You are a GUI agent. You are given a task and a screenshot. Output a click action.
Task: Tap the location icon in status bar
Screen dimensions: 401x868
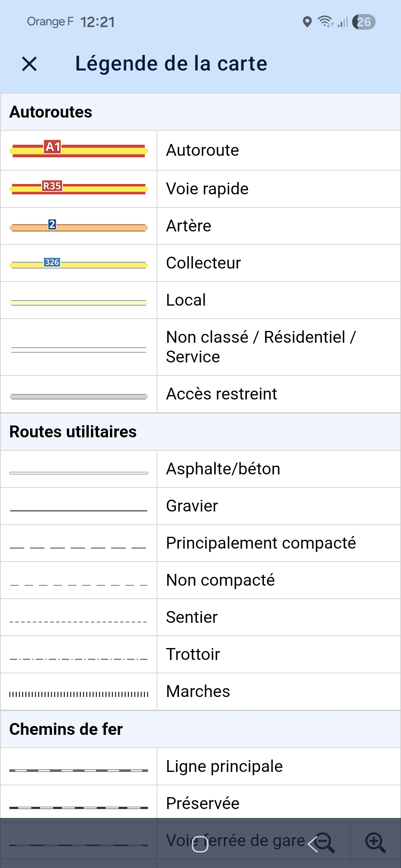(x=307, y=22)
